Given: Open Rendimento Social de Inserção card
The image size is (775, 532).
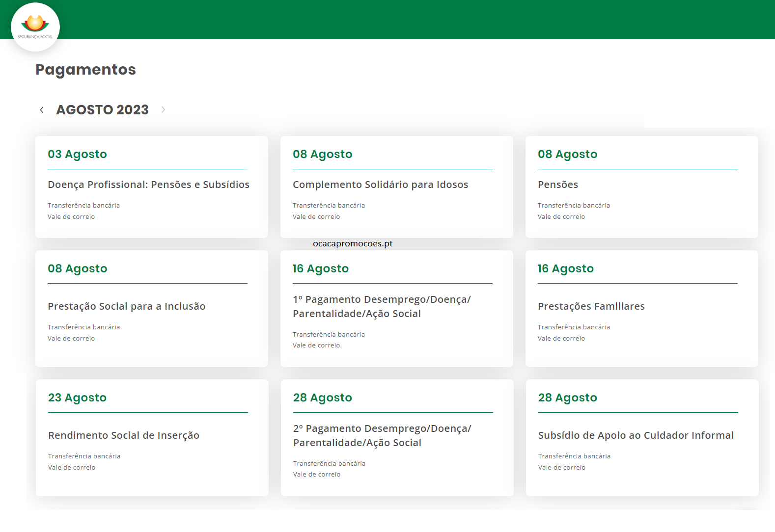Looking at the screenshot, I should point(152,438).
